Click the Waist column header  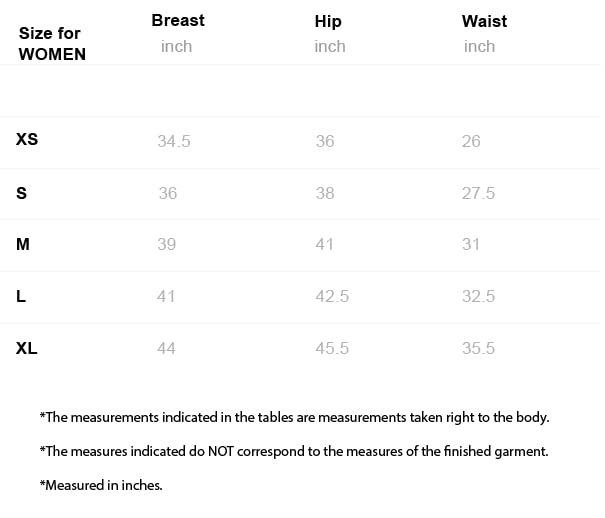pyautogui.click(x=484, y=21)
